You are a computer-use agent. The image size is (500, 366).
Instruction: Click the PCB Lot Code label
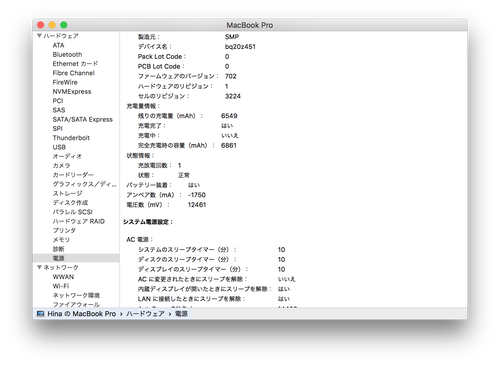(161, 66)
